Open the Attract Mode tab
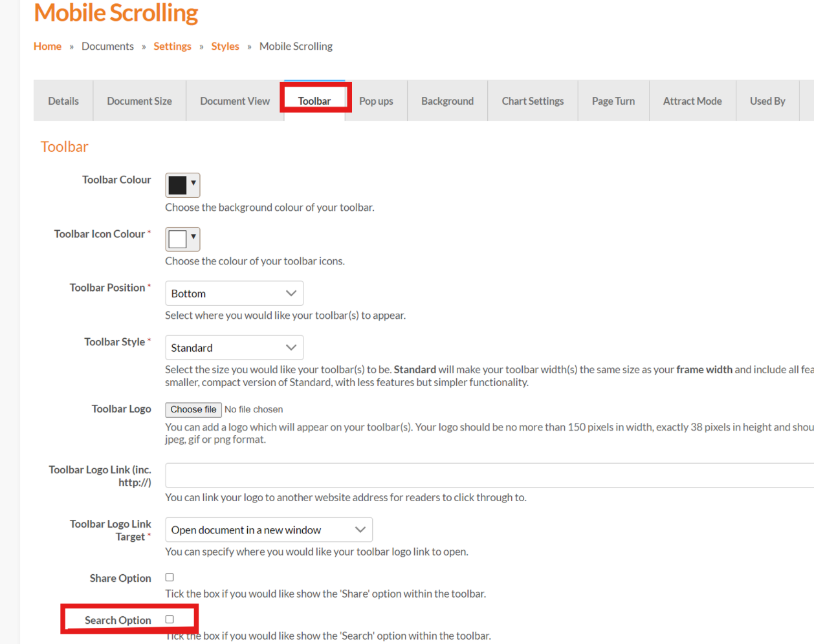This screenshot has height=644, width=814. [x=692, y=102]
